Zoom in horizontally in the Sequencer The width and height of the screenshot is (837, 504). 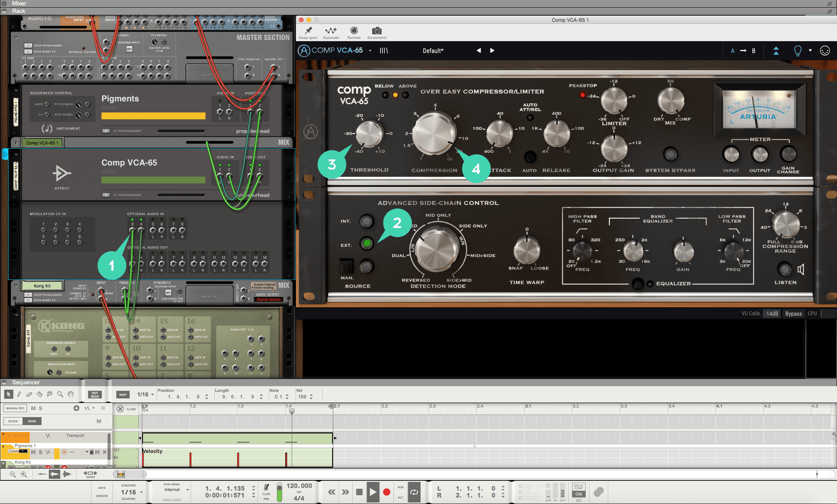(x=24, y=474)
